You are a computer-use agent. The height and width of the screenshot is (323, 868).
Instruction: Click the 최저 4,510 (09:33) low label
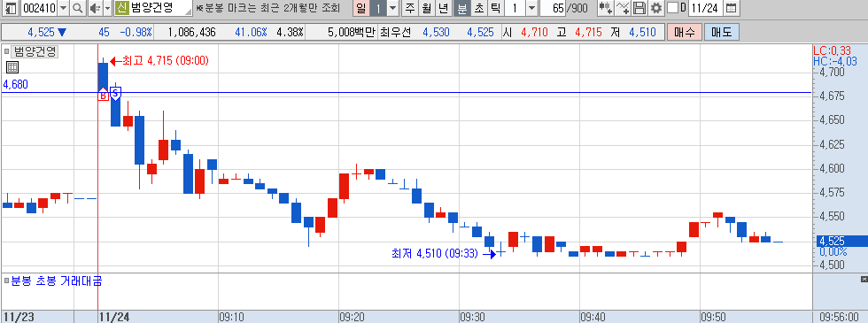(435, 254)
